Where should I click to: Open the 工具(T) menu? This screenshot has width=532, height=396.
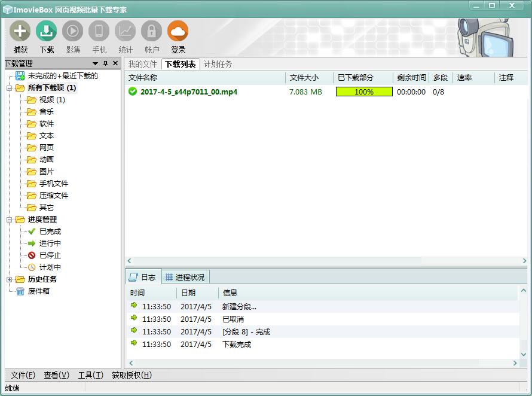click(90, 375)
